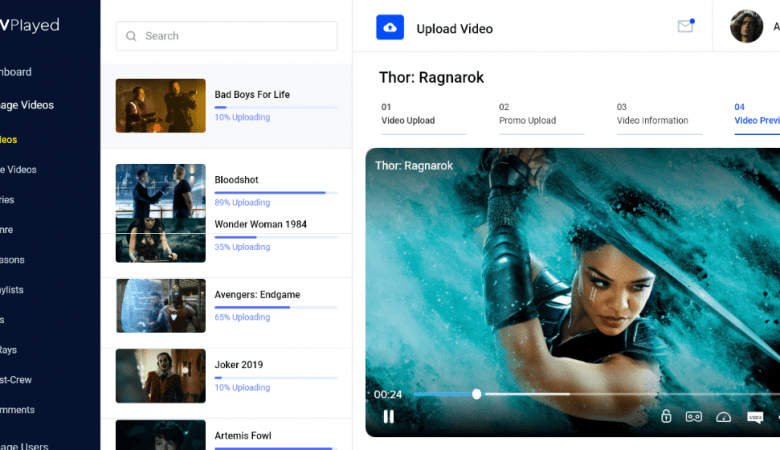
Task: Toggle the subtitles caption icon
Action: click(755, 417)
